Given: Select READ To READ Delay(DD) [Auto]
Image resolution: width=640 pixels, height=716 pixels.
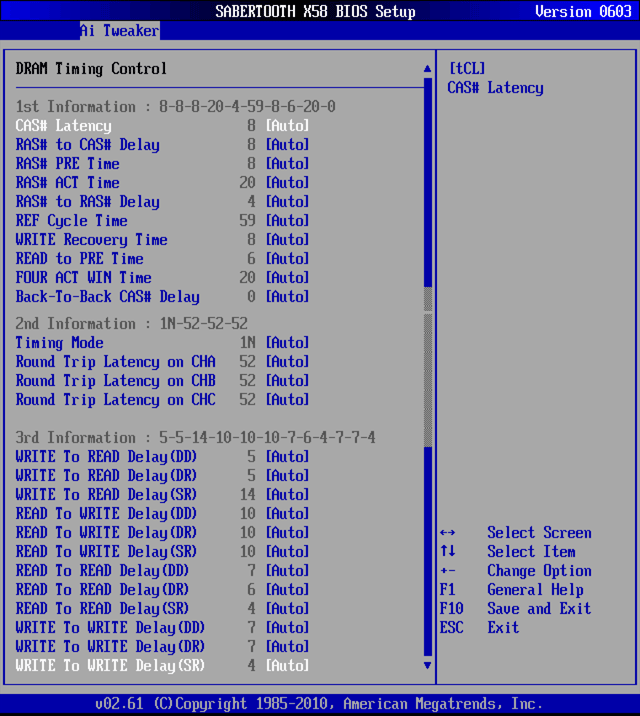Looking at the screenshot, I should point(287,571).
